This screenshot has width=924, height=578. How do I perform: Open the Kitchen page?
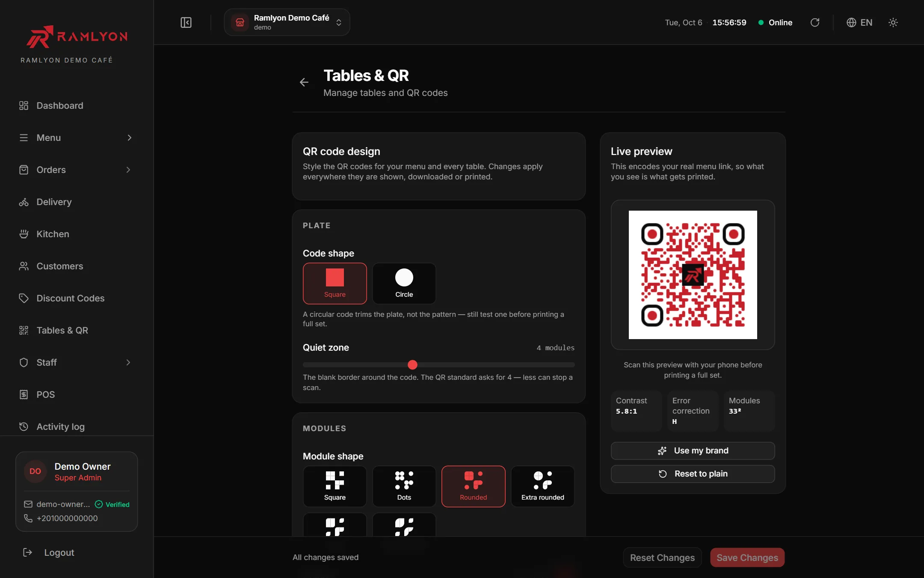(77, 234)
